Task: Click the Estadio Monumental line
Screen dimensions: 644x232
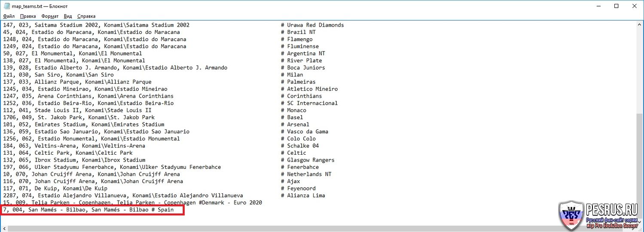Action: (159, 138)
